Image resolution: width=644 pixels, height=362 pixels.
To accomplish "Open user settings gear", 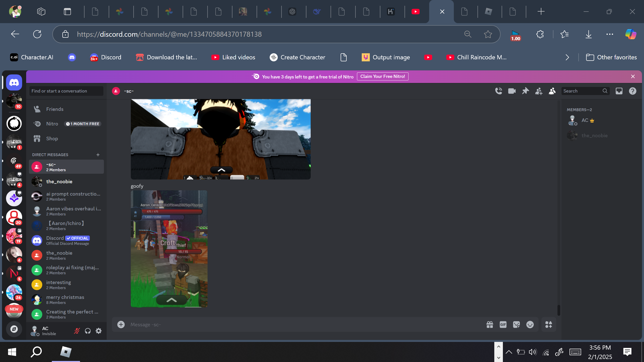I will tap(99, 331).
